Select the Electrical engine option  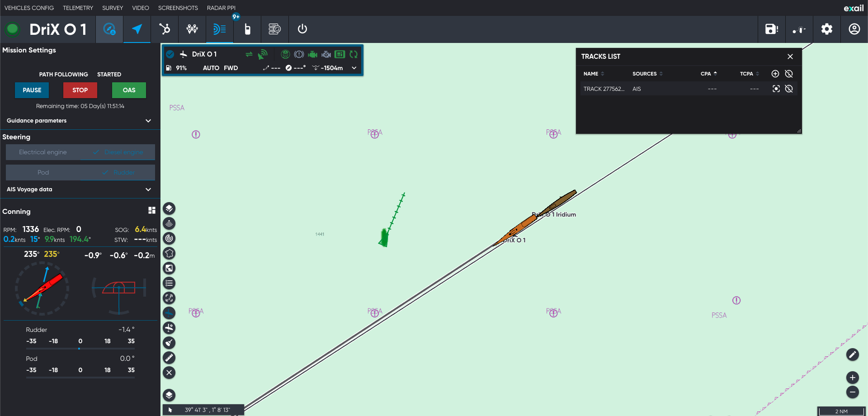(43, 152)
